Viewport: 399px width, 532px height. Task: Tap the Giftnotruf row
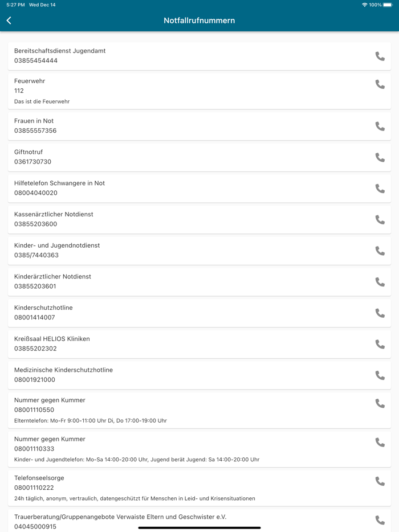pyautogui.click(x=171, y=157)
